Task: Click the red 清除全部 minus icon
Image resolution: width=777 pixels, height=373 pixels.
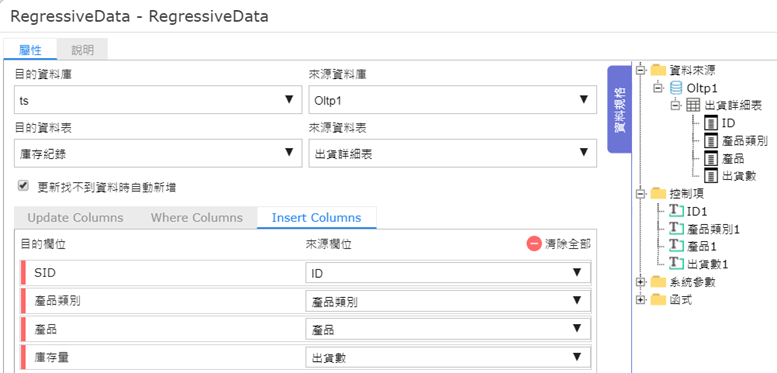Action: (x=534, y=244)
